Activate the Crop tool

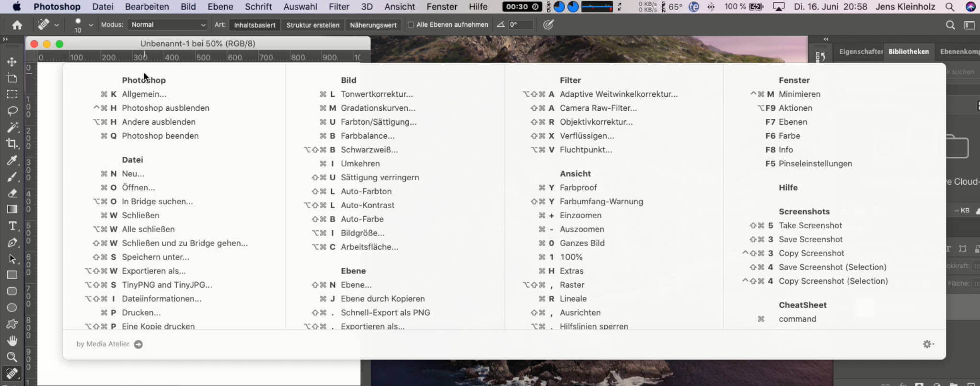pos(12,143)
